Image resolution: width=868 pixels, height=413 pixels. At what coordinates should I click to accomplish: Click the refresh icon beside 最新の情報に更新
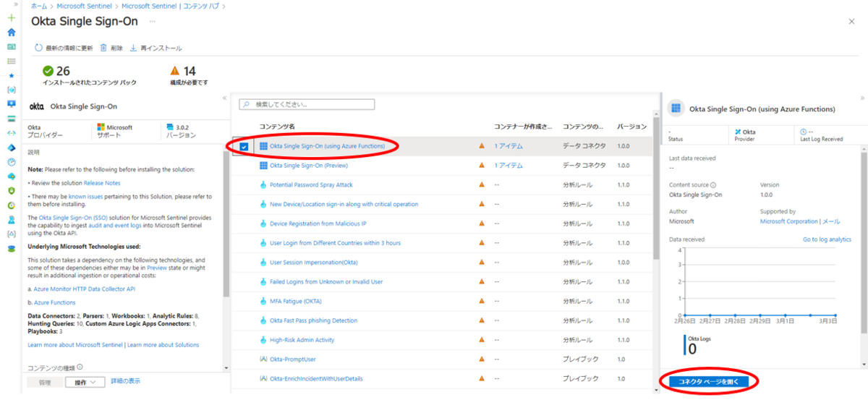coord(38,48)
